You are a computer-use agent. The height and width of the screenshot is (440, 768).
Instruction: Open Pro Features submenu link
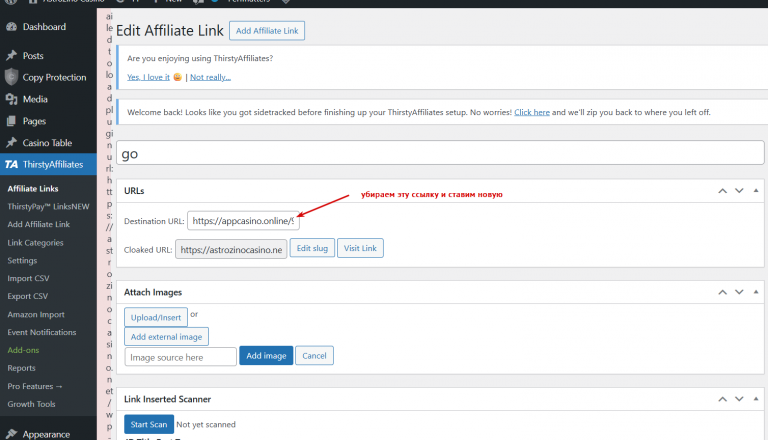coord(35,386)
